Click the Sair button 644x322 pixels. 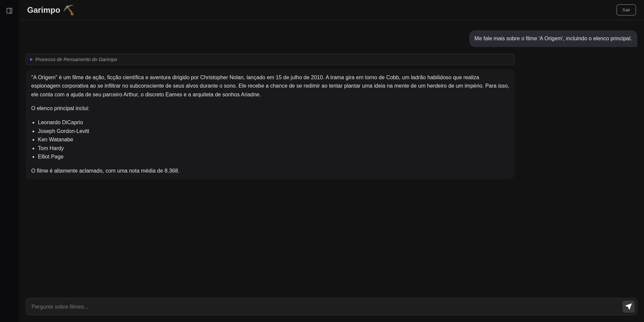click(626, 10)
